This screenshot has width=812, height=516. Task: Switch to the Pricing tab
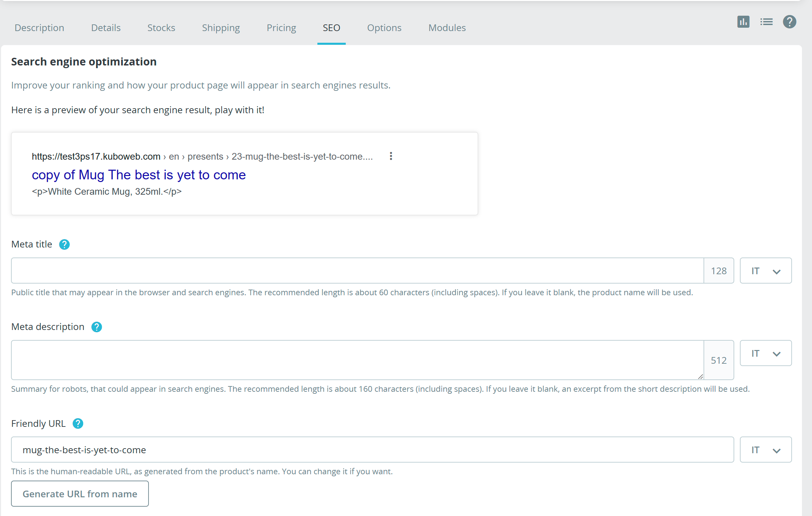[x=281, y=28]
